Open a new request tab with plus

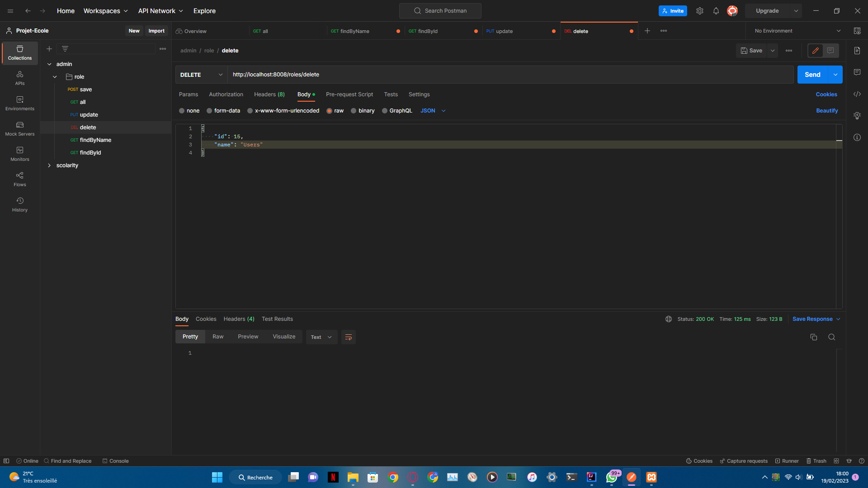click(647, 31)
